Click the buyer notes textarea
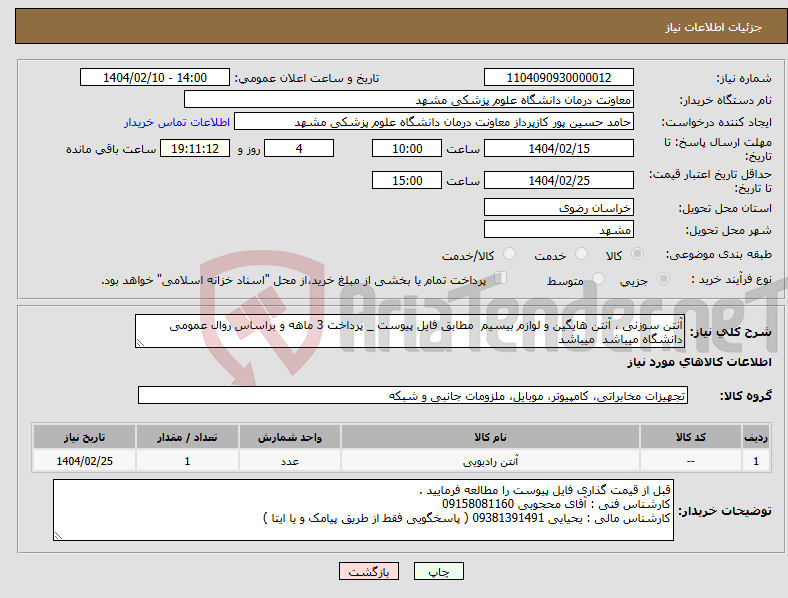Screen dimensions: 788x598 [x=363, y=510]
